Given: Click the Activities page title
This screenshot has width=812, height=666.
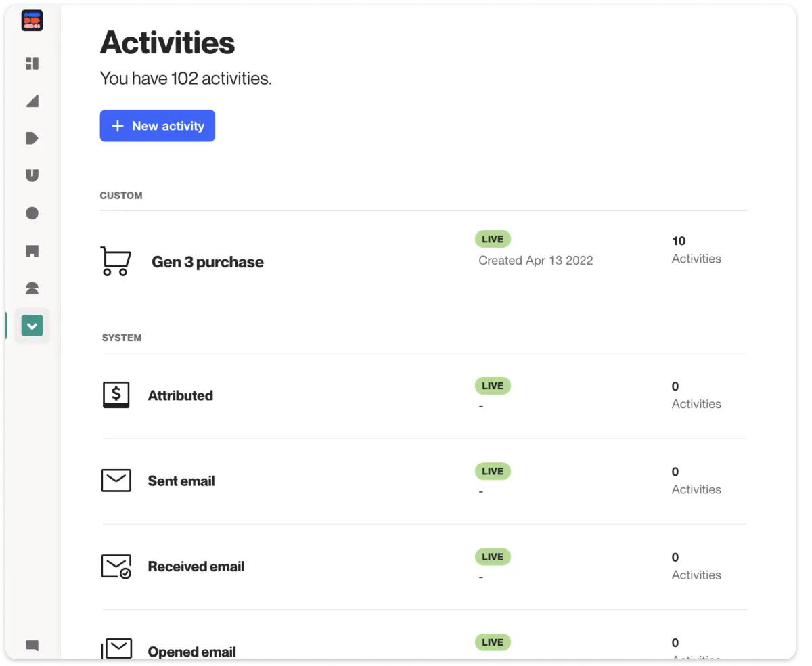Looking at the screenshot, I should (167, 43).
